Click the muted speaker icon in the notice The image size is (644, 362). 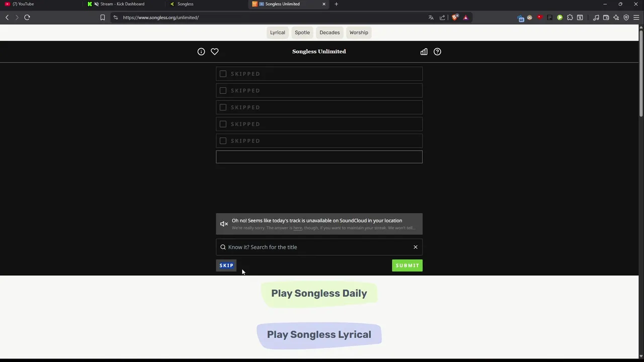point(224,224)
